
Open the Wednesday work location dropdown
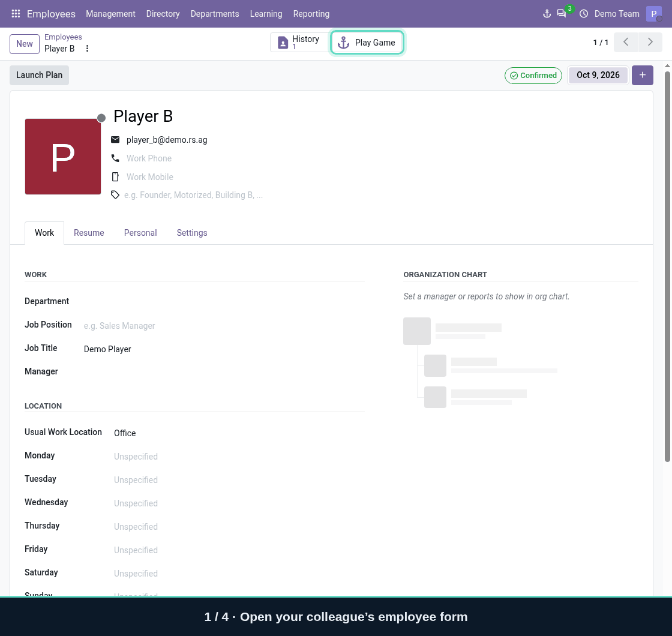(238, 503)
